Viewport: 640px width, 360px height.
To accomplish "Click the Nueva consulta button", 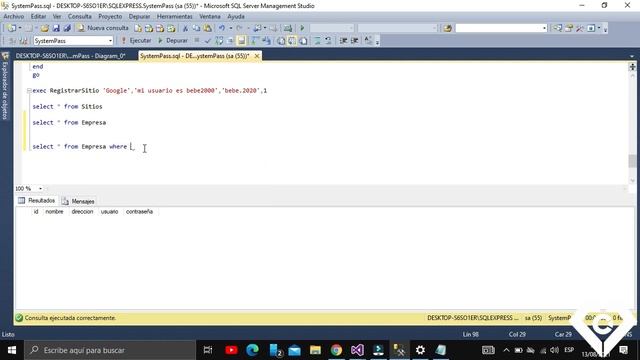I will [103, 28].
